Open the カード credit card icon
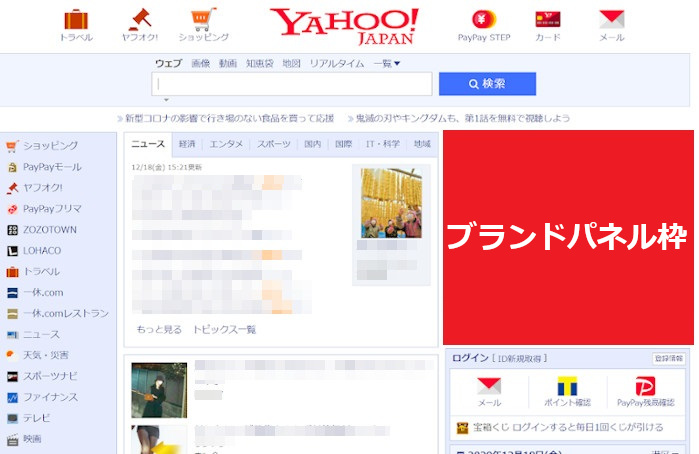 [547, 19]
